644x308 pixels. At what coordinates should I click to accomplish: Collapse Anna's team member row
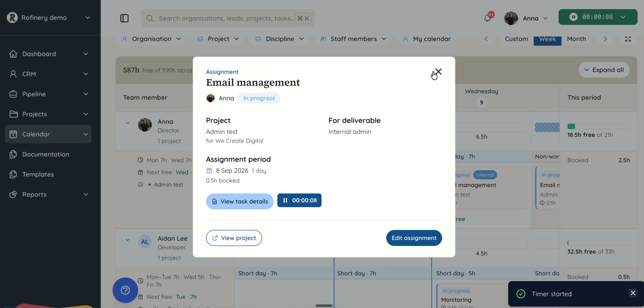[x=127, y=123]
